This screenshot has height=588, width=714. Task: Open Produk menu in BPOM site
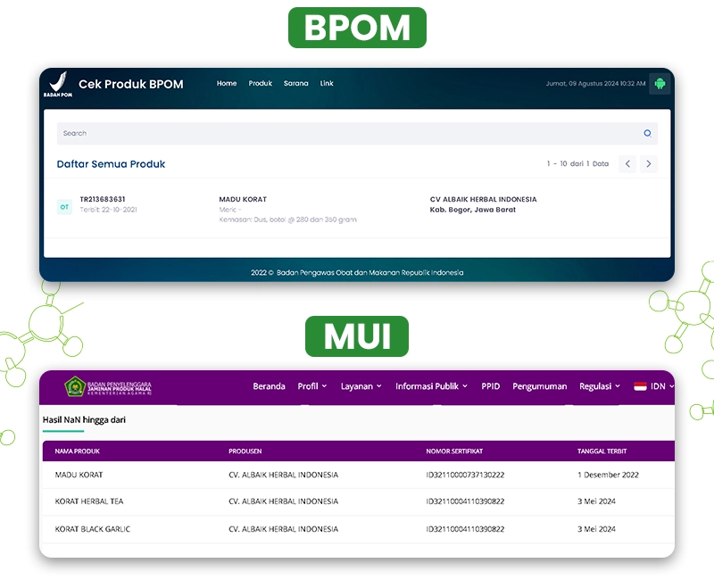pyautogui.click(x=260, y=83)
